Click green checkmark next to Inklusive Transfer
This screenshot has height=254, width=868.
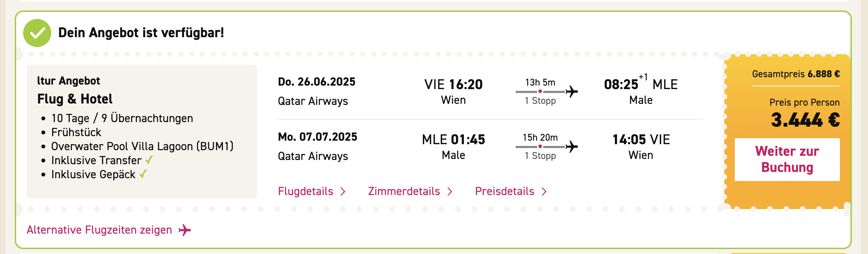click(149, 160)
